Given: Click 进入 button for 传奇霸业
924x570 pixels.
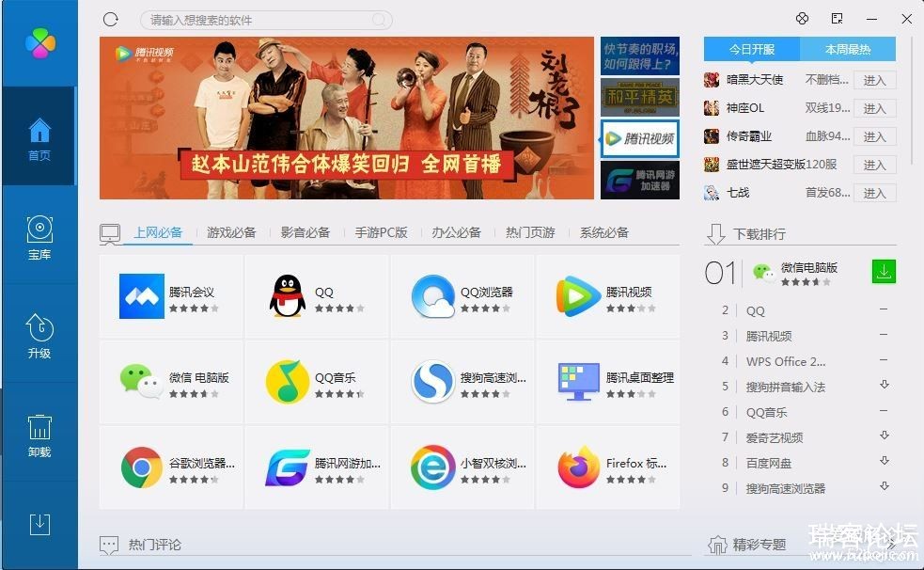Looking at the screenshot, I should (874, 136).
